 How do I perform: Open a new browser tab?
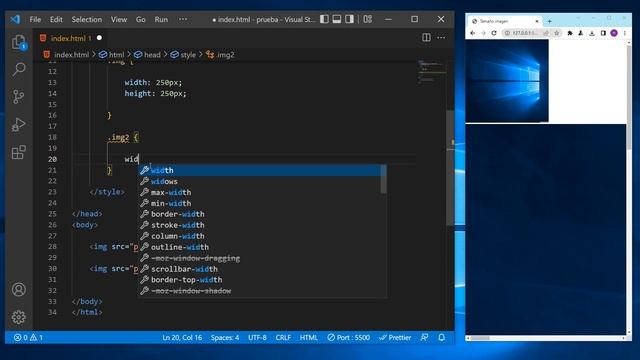click(549, 21)
